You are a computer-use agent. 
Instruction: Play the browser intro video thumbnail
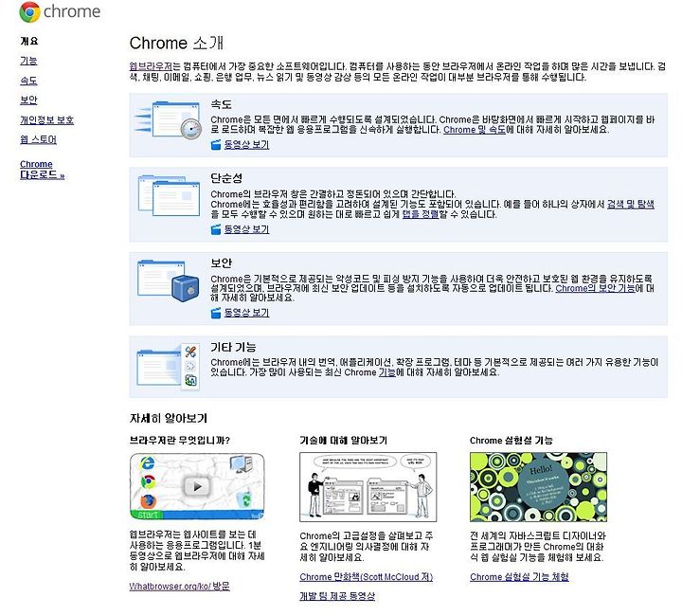197,486
